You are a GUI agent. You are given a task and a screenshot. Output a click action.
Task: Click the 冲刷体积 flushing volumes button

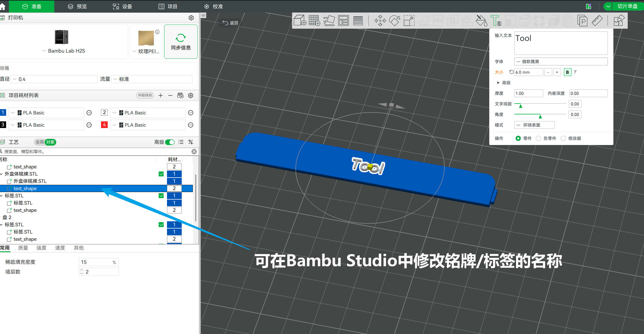(x=145, y=95)
